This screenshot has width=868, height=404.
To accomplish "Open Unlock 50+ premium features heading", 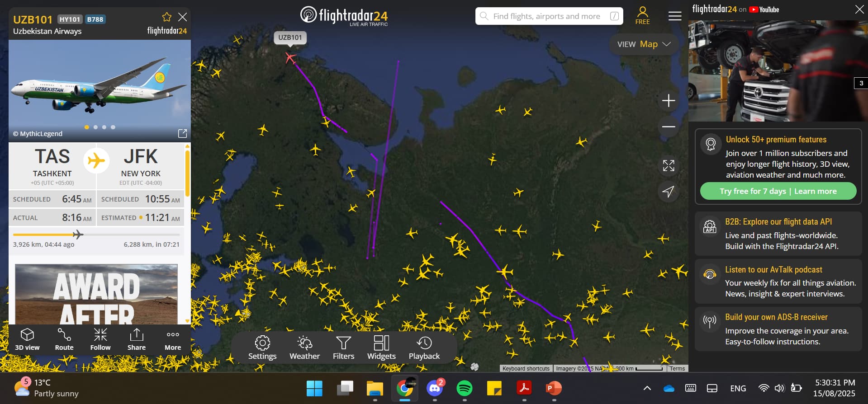I will [776, 140].
